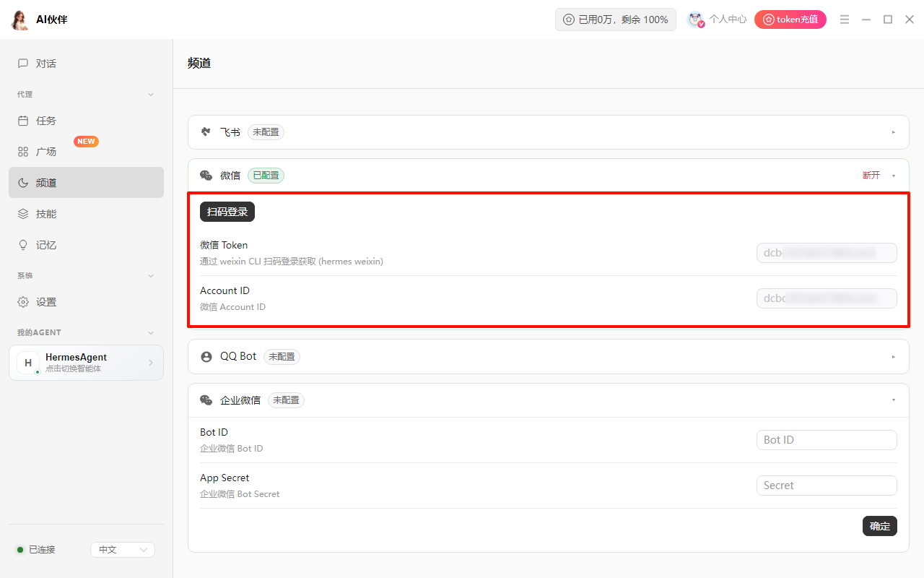The height and width of the screenshot is (578, 924).
Task: Click 断开 to disconnect 微信
Action: tap(871, 176)
